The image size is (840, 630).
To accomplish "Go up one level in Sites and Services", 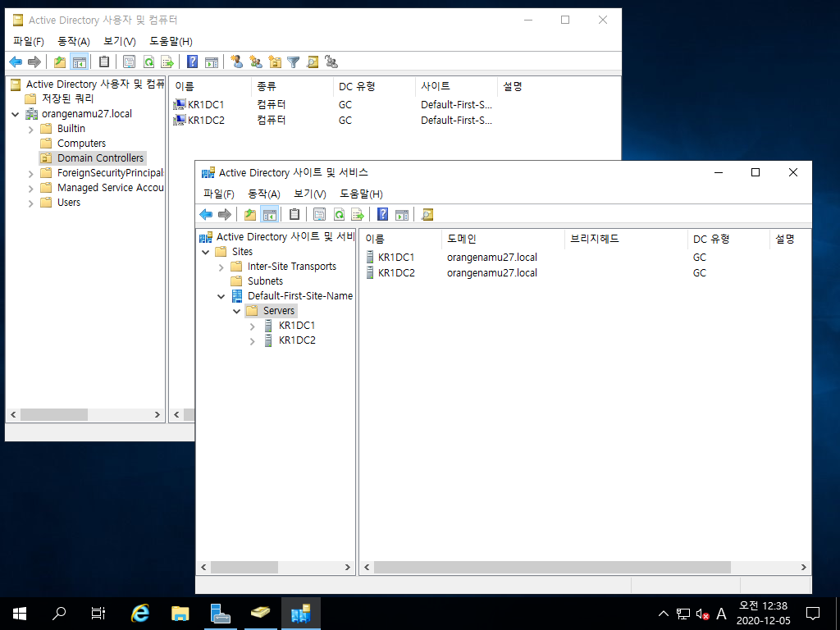I will [x=250, y=215].
